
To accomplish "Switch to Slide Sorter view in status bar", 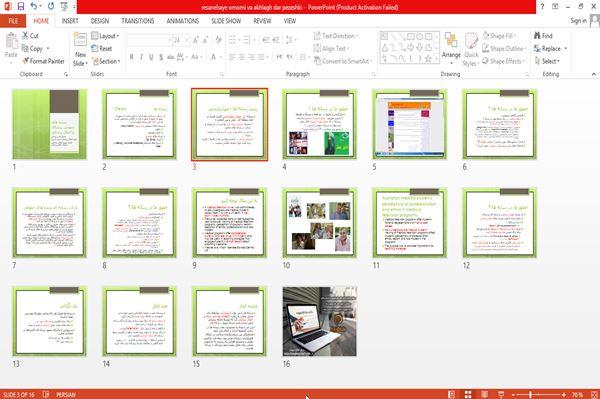I will click(x=468, y=394).
